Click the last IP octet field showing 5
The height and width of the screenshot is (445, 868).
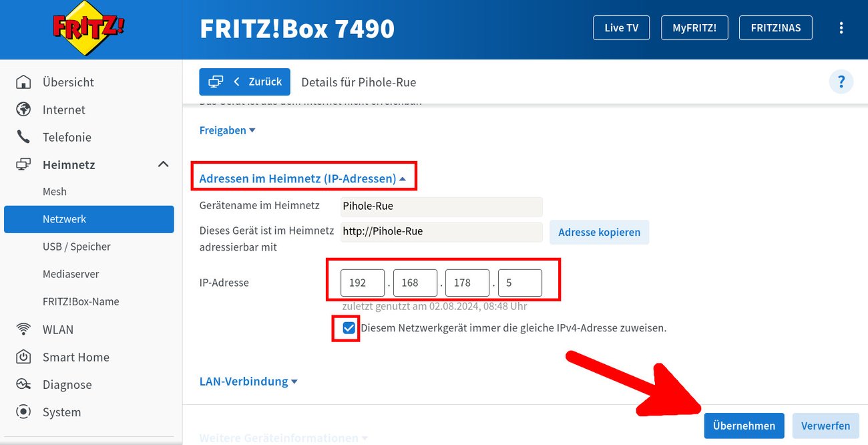pyautogui.click(x=520, y=283)
